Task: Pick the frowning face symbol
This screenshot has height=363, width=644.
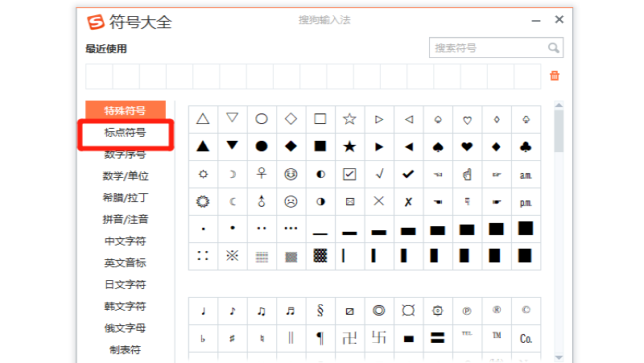Action: tap(291, 201)
